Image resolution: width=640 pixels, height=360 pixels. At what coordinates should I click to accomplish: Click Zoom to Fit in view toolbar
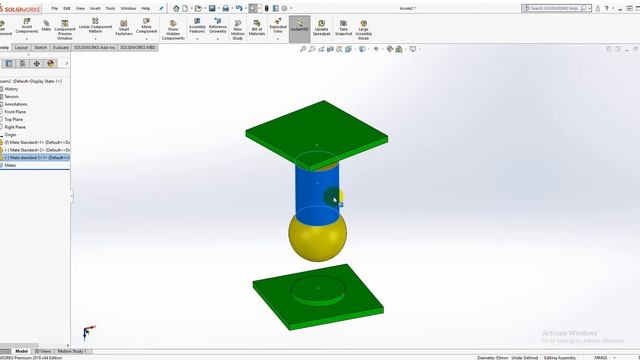pyautogui.click(x=303, y=49)
